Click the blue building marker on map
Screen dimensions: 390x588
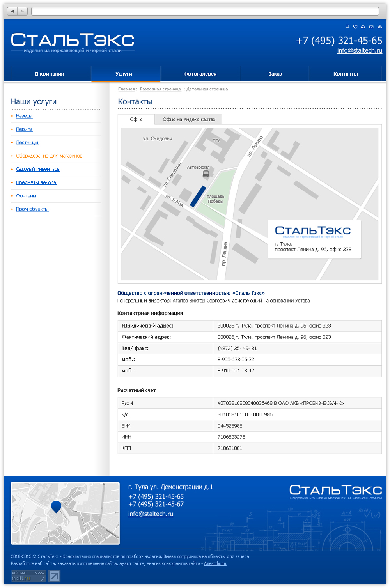(x=198, y=196)
